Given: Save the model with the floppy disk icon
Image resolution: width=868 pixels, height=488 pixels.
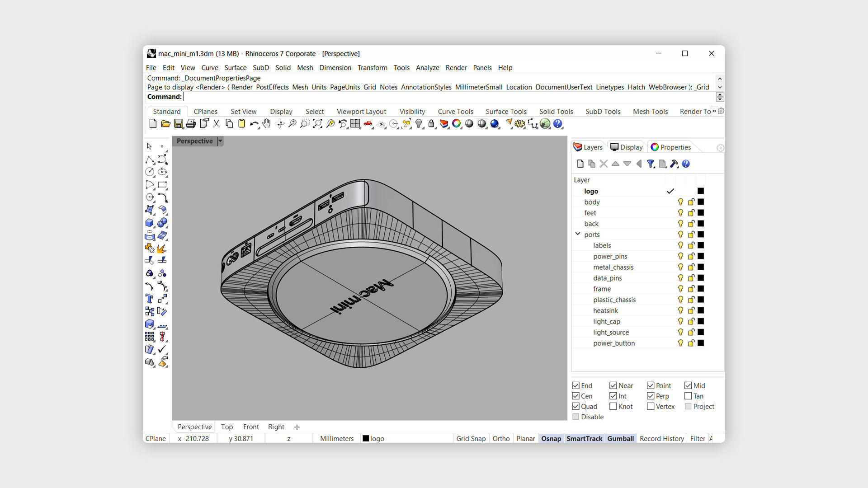Looking at the screenshot, I should pyautogui.click(x=178, y=124).
